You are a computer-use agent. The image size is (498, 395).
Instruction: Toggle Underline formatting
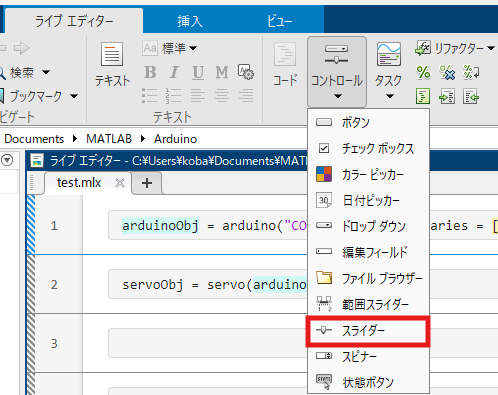point(198,72)
